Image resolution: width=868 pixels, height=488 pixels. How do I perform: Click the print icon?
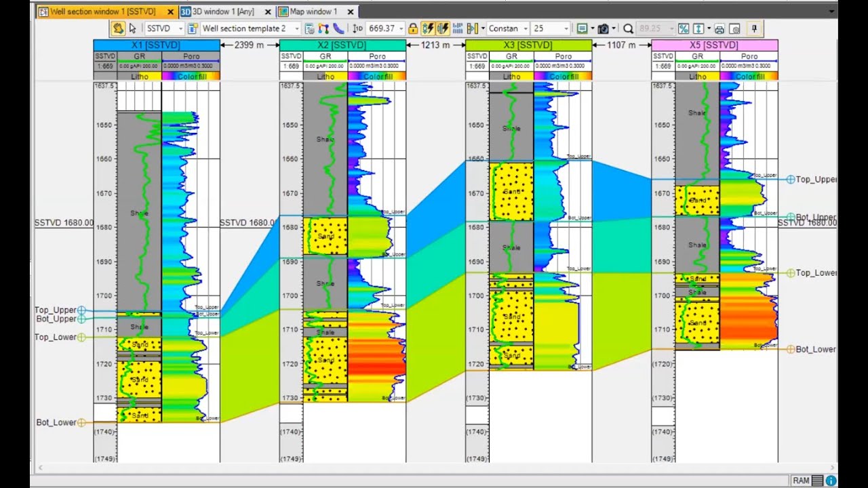tap(719, 28)
